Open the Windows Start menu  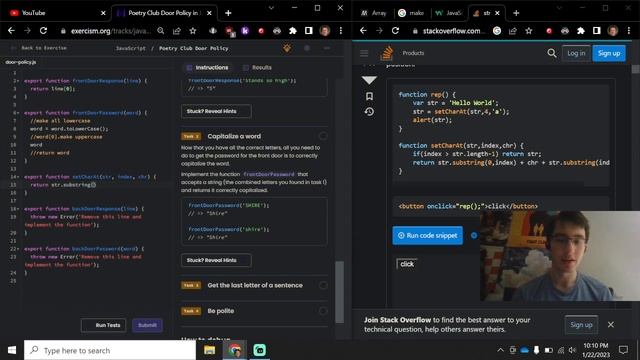[12, 350]
